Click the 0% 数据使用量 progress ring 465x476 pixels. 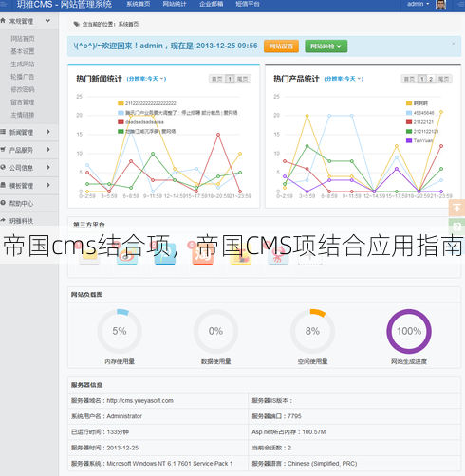click(215, 331)
